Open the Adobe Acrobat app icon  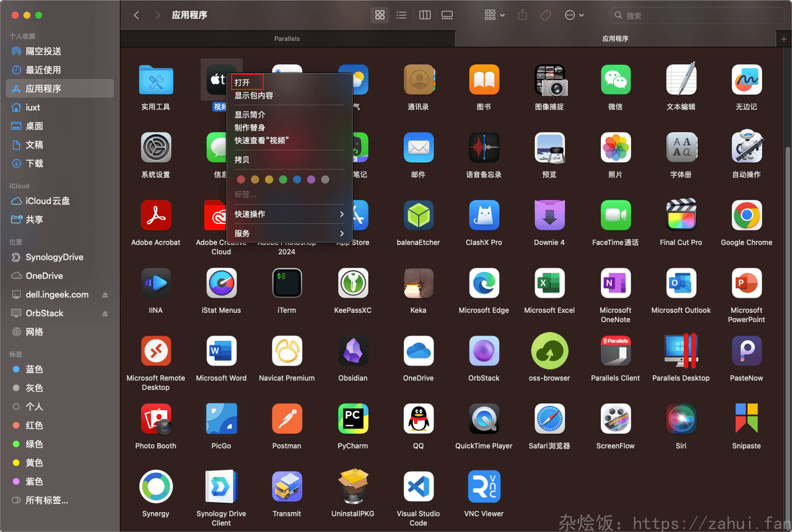[156, 216]
